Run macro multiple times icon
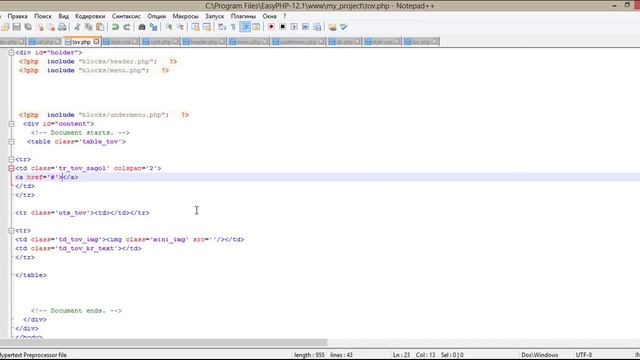Viewport: 640px width, 360px height. (305, 27)
